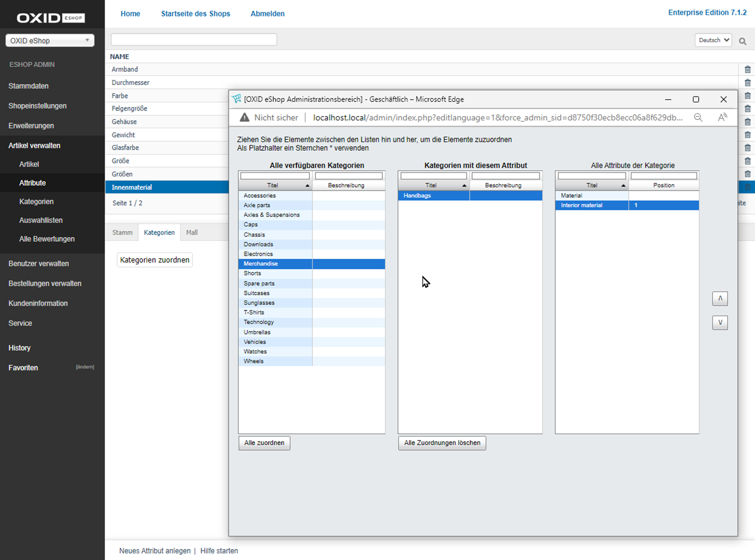The height and width of the screenshot is (560, 755).
Task: Click the ändern link next to Favoriten
Action: click(x=85, y=367)
